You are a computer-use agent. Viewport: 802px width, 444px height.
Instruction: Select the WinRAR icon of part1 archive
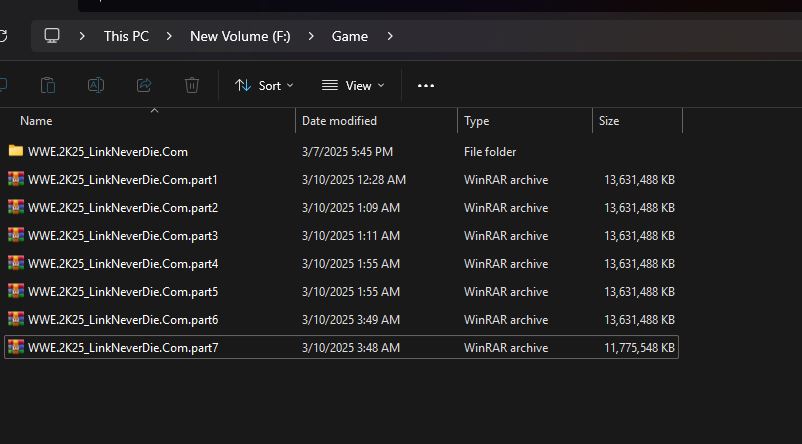(x=15, y=180)
